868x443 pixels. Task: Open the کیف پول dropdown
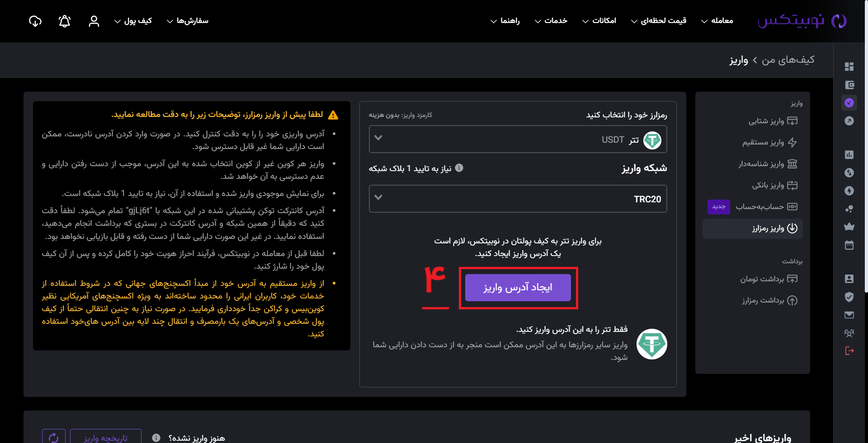[x=133, y=21]
